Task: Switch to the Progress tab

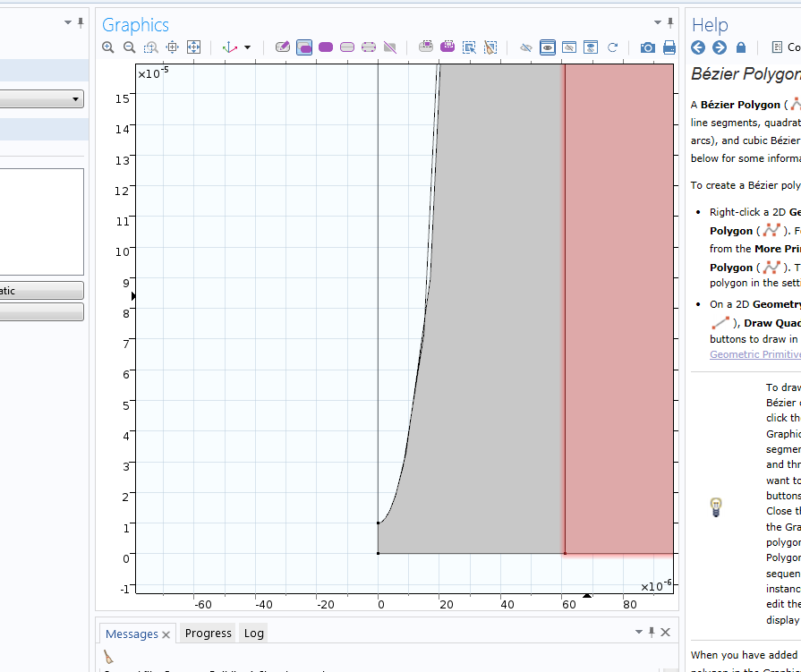Action: pyautogui.click(x=208, y=634)
